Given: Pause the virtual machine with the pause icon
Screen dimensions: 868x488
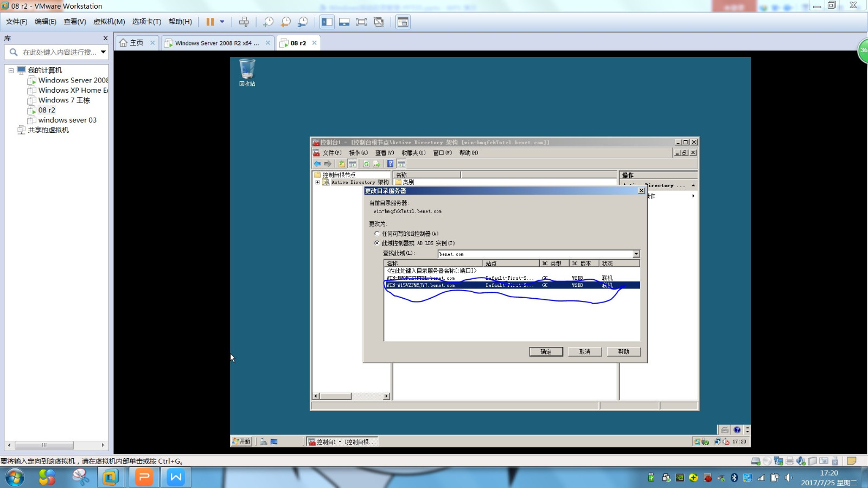Looking at the screenshot, I should pos(210,22).
